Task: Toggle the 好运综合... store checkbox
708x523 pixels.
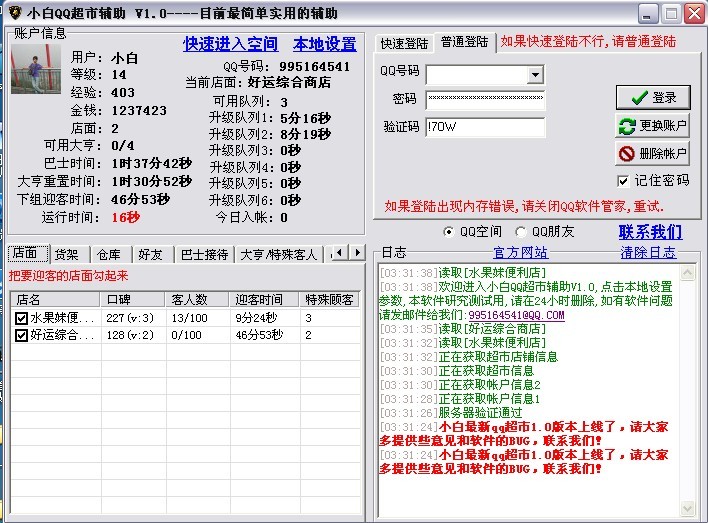Action: pos(21,336)
